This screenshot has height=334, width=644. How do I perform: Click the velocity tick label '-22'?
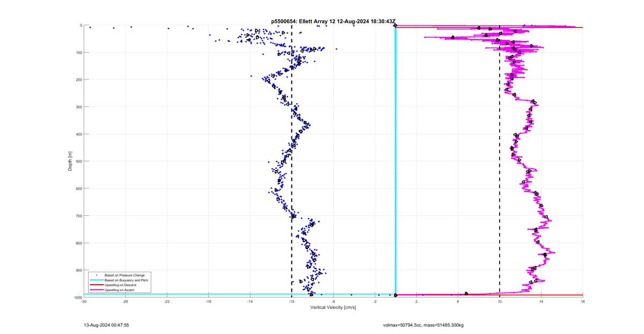167,302
